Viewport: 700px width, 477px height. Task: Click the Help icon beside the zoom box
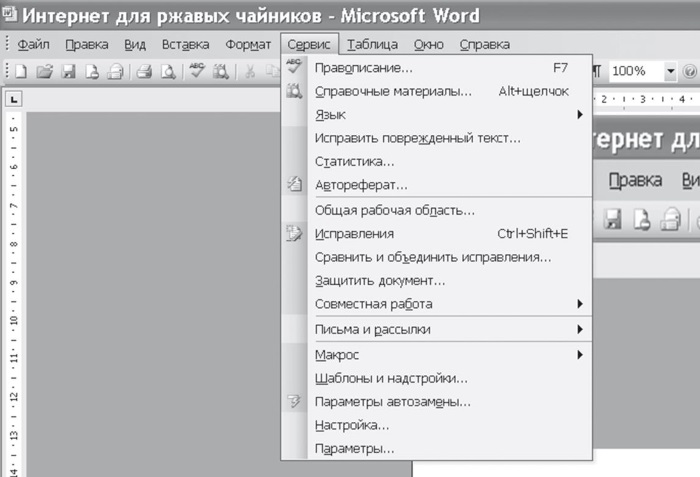[x=689, y=71]
